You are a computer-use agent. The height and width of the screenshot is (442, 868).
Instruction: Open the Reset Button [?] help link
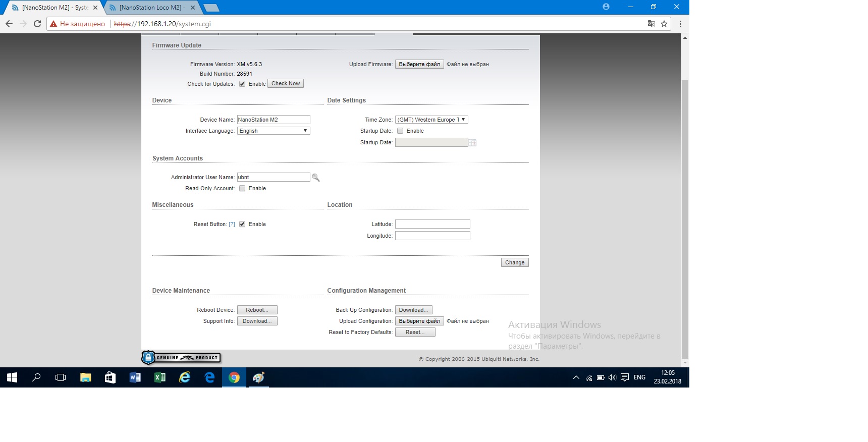click(232, 224)
